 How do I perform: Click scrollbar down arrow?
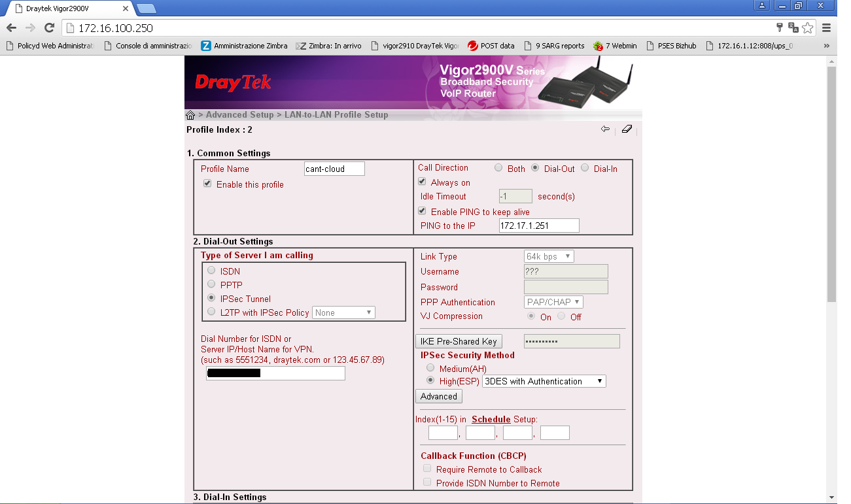pyautogui.click(x=831, y=497)
